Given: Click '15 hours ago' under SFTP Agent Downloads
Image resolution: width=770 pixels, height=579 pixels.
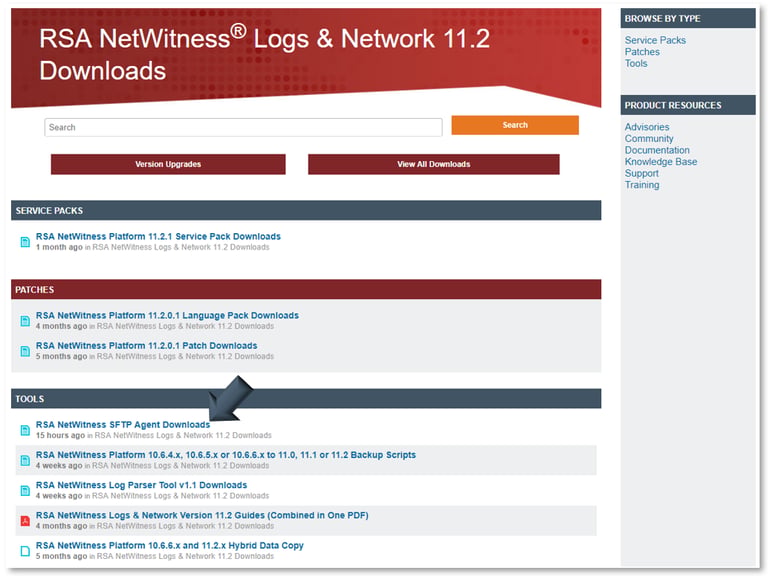Looking at the screenshot, I should (60, 436).
